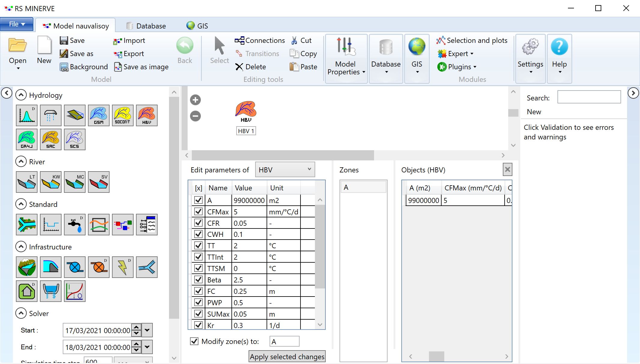640x364 pixels.
Task: Open the End date calendar dropdown
Action: 147,347
